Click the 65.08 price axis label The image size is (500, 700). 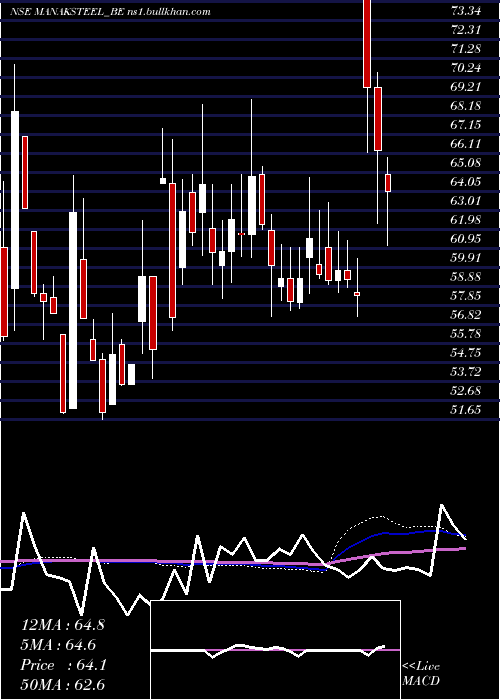click(466, 162)
